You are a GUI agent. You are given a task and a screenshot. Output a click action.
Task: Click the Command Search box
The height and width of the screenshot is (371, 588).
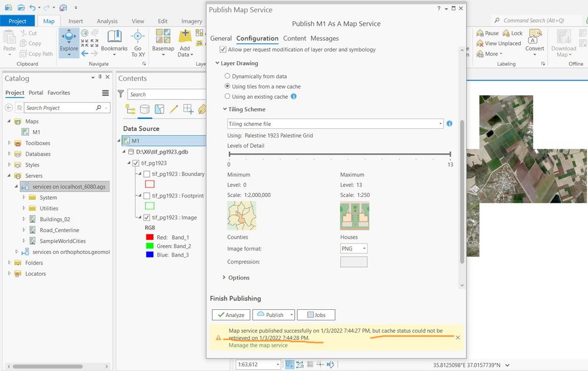click(537, 20)
